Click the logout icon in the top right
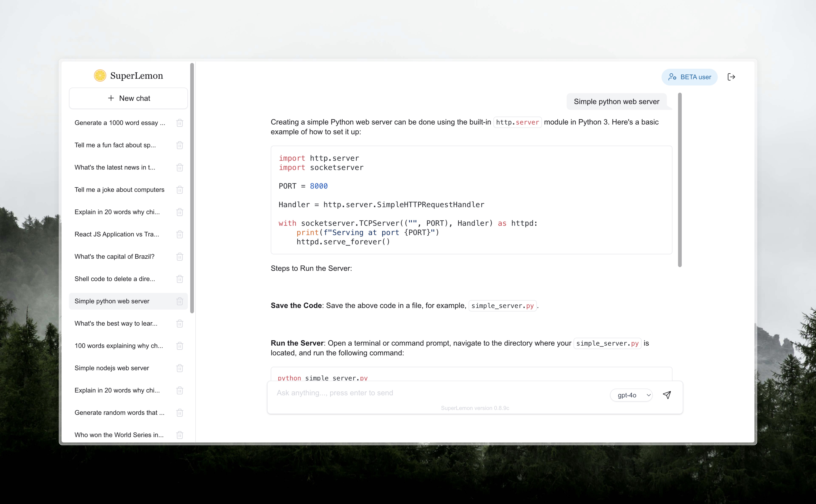Viewport: 816px width, 504px height. tap(731, 77)
